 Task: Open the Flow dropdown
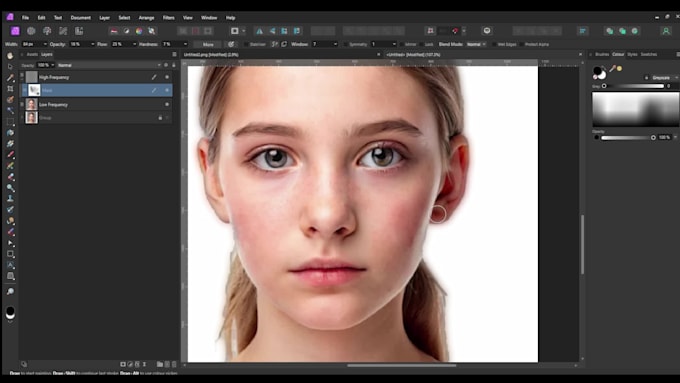click(x=134, y=44)
